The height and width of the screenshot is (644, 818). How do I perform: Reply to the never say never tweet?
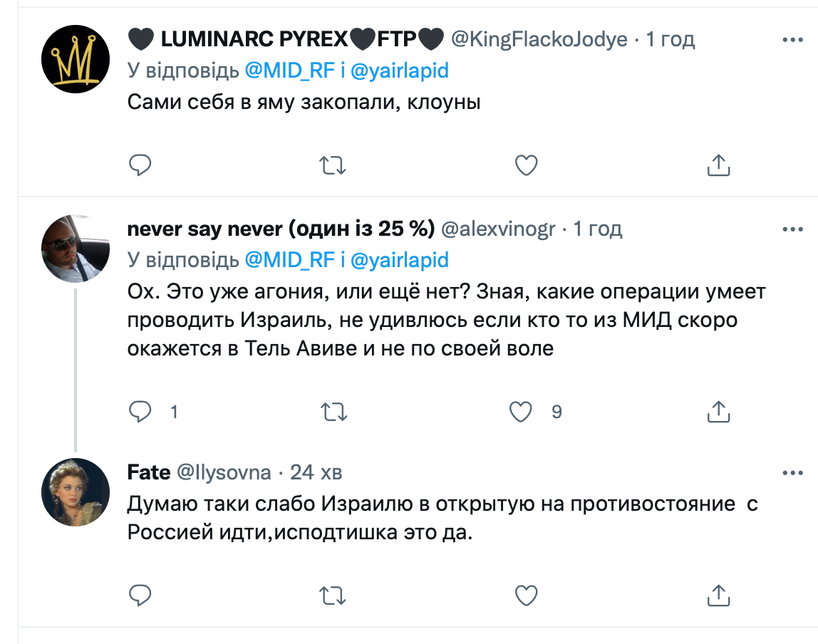[x=140, y=411]
